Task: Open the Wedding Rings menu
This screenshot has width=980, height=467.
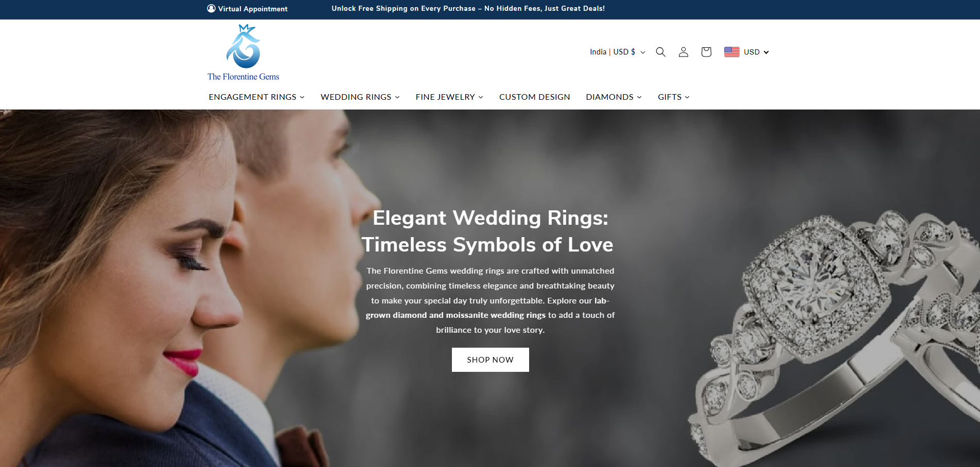Action: tap(360, 97)
